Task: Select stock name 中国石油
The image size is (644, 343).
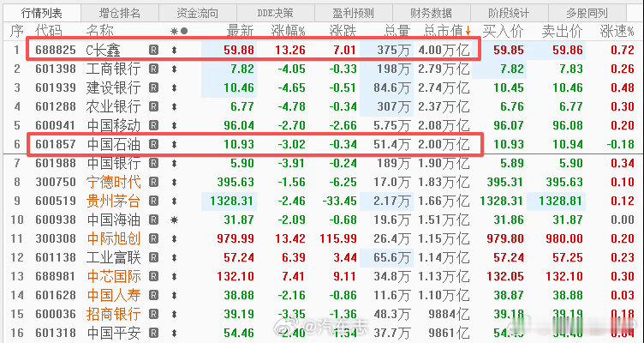Action: (x=113, y=144)
